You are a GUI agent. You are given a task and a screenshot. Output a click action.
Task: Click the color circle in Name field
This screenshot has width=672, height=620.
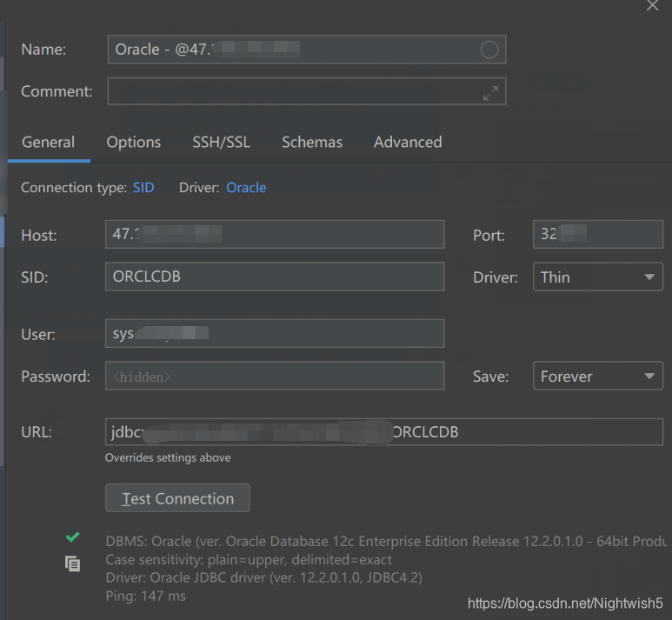coord(489,50)
